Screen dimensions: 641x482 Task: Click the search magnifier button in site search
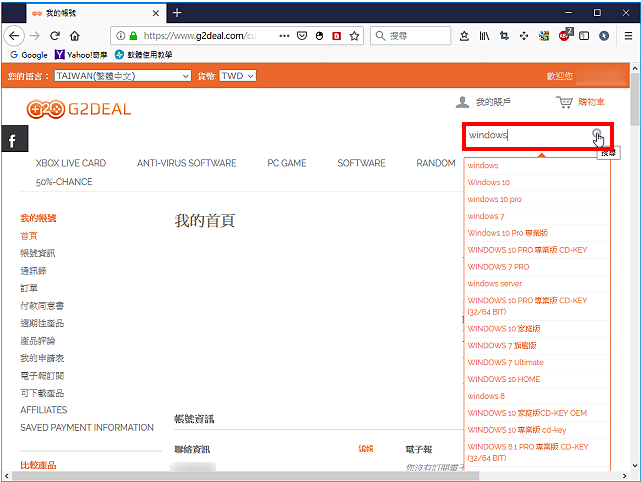click(x=596, y=135)
